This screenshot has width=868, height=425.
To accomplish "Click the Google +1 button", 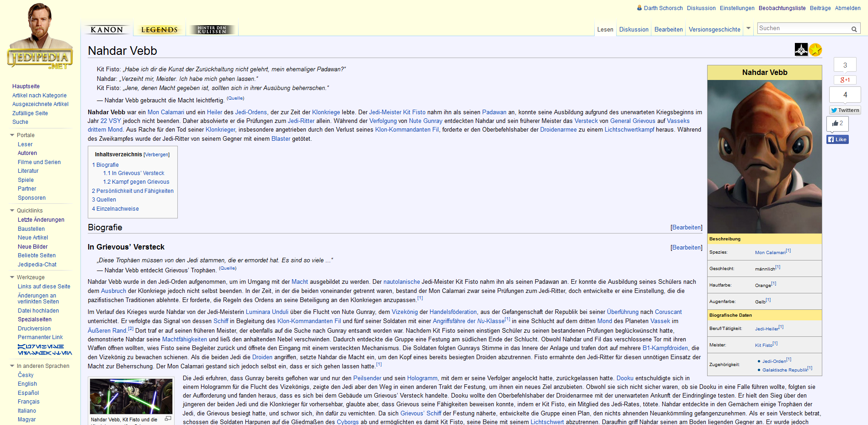I will 845,80.
